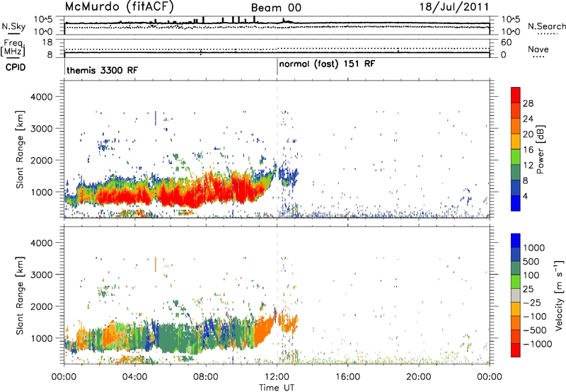Click the Beam 00 heading
The width and height of the screenshot is (566, 392).
click(276, 8)
